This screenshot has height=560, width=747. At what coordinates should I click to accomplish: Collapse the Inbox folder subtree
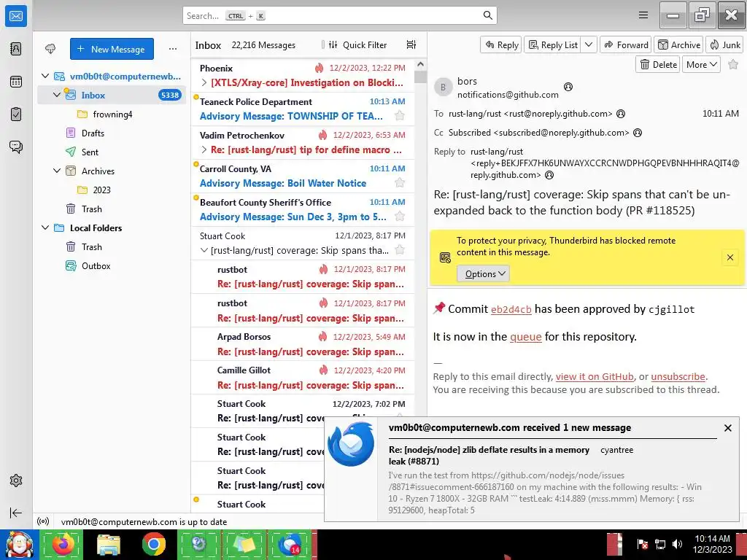[57, 95]
